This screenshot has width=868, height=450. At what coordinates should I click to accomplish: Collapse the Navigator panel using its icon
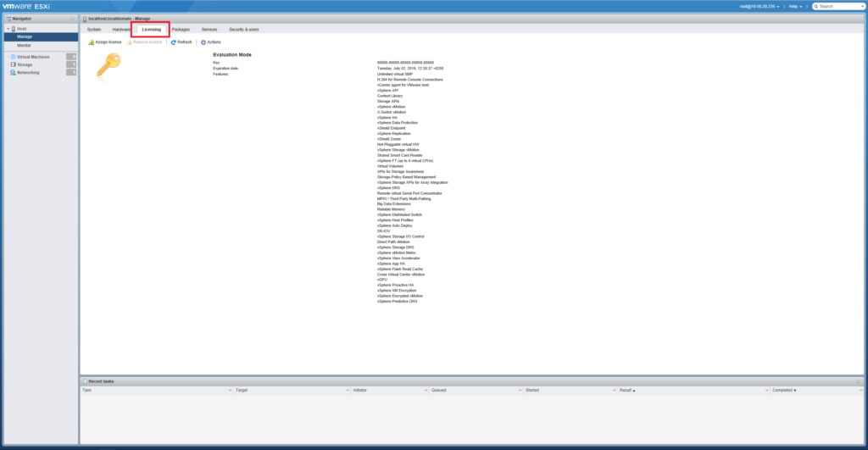tap(72, 18)
